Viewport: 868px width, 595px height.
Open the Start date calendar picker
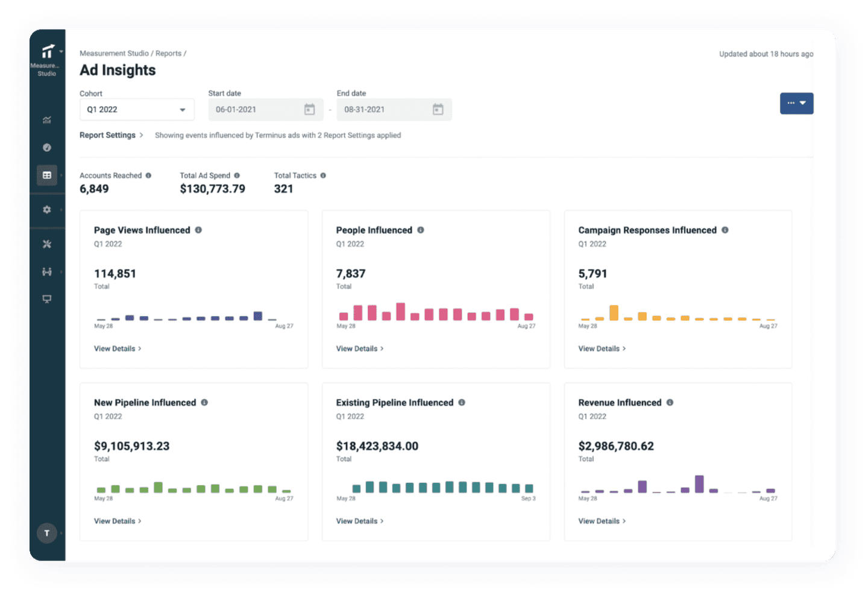click(309, 110)
